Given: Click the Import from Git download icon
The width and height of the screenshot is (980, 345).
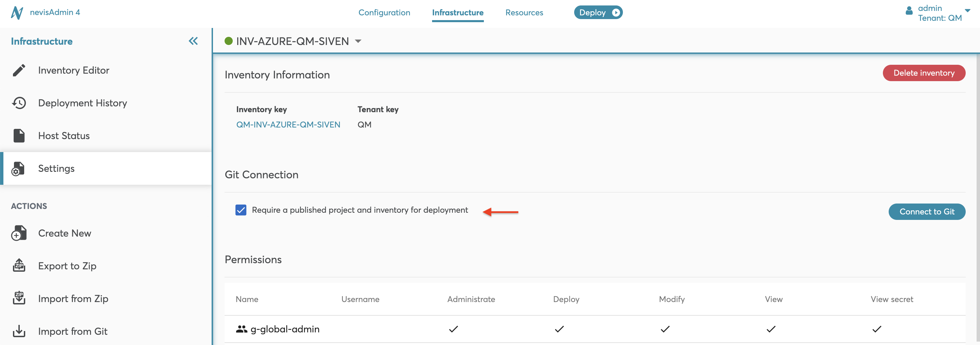Looking at the screenshot, I should tap(19, 331).
